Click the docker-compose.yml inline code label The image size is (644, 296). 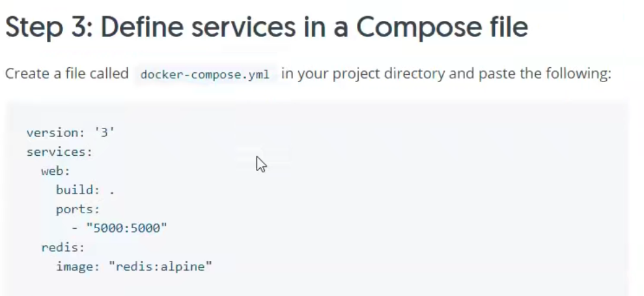point(204,74)
